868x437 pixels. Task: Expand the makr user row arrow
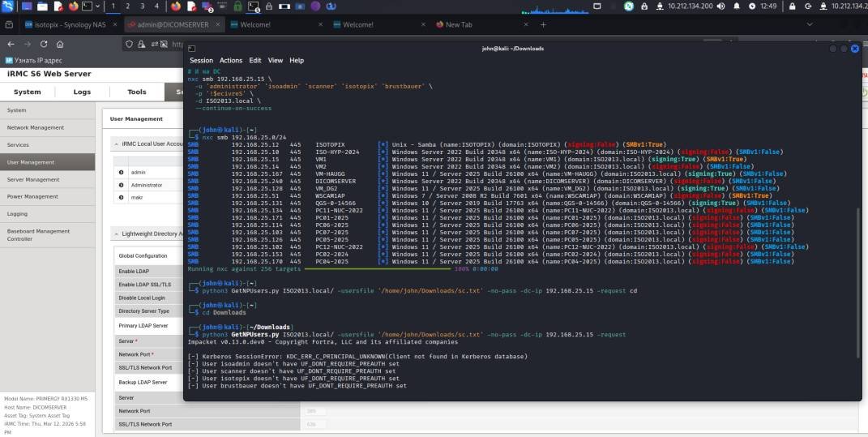122,198
